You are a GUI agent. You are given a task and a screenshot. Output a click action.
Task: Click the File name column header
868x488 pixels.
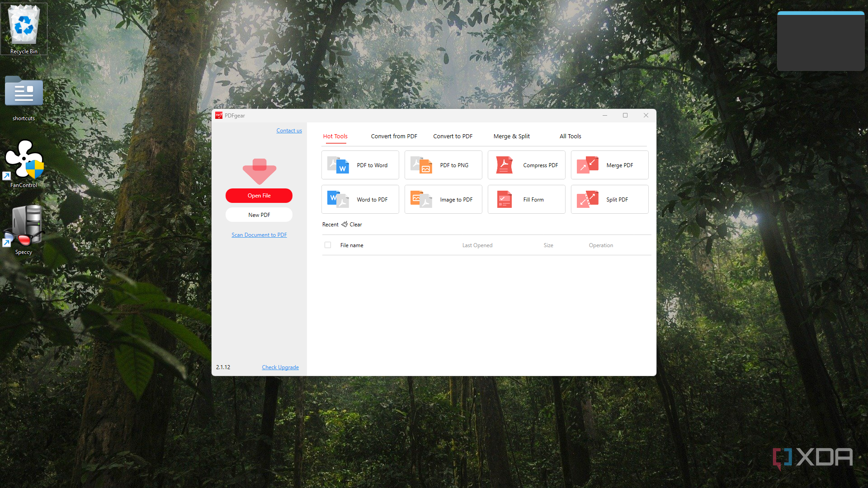coord(352,245)
